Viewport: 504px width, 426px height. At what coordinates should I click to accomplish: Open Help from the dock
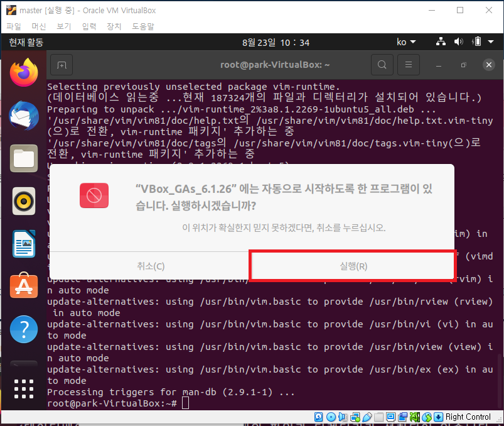point(24,329)
